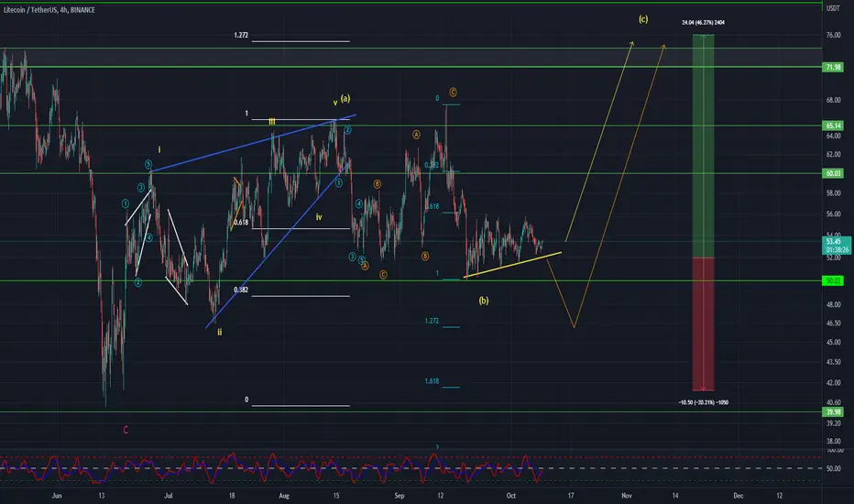Click the 42.00 price axis value
The width and height of the screenshot is (854, 504).
833,382
